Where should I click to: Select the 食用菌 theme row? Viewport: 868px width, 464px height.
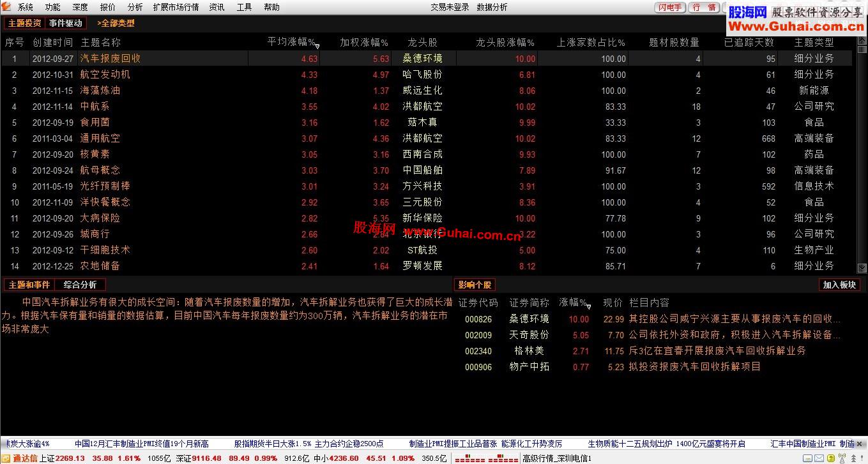click(426, 122)
